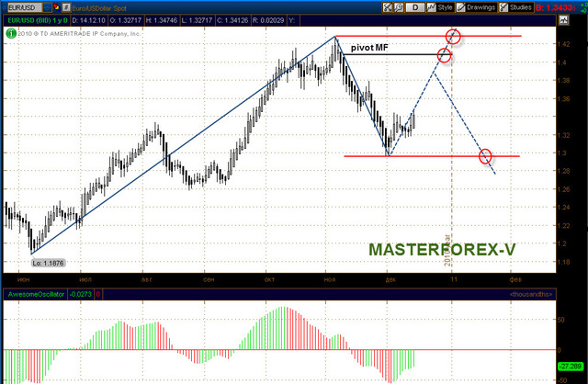Image resolution: width=588 pixels, height=384 pixels.
Task: Open the Drawings menu
Action: coord(476,7)
